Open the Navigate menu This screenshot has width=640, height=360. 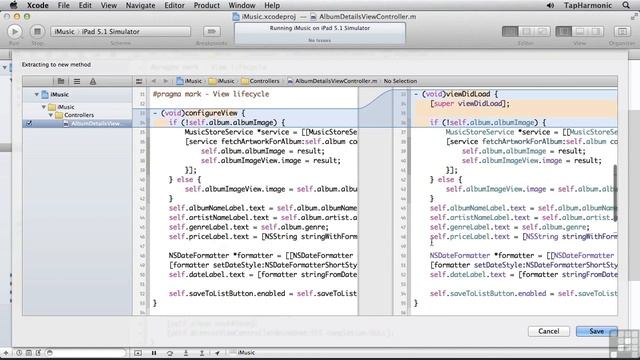point(140,5)
